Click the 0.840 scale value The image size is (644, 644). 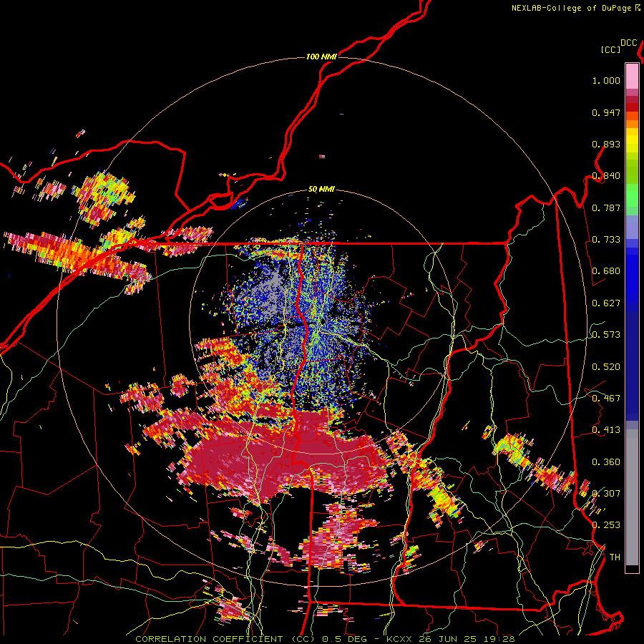[x=606, y=176]
